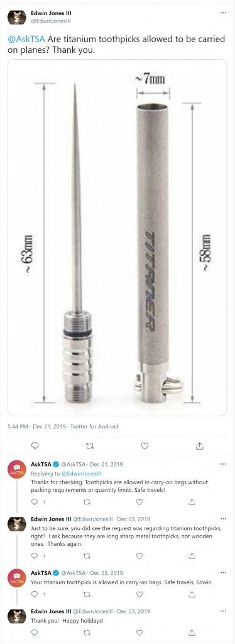Like the first AskTSA reply about carry-on bags
Image resolution: width=235 pixels, height=644 pixels.
click(139, 502)
